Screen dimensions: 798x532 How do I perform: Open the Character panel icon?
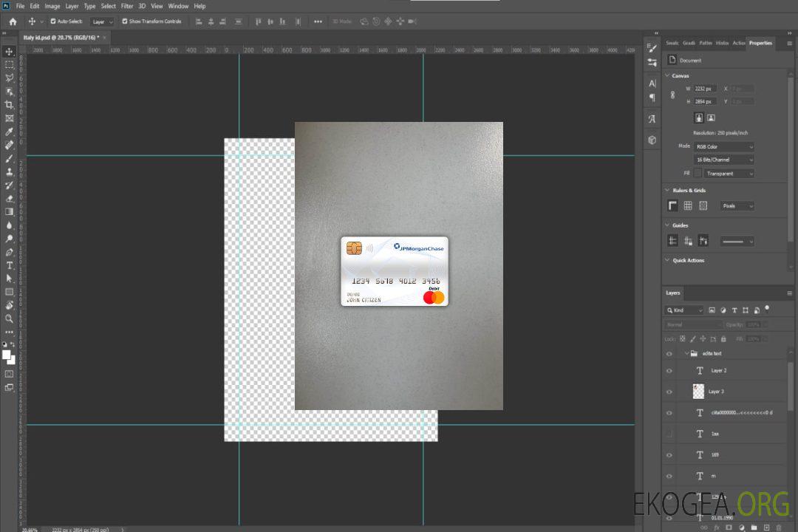[x=652, y=83]
